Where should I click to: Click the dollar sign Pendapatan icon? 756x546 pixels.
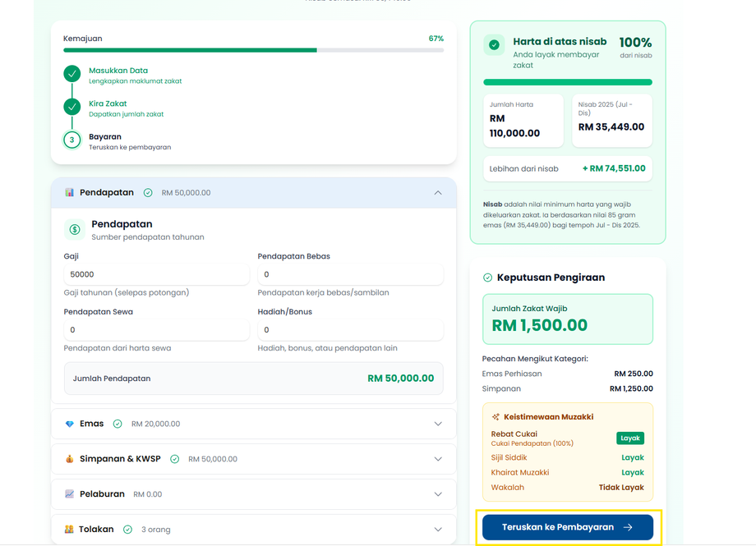(75, 230)
